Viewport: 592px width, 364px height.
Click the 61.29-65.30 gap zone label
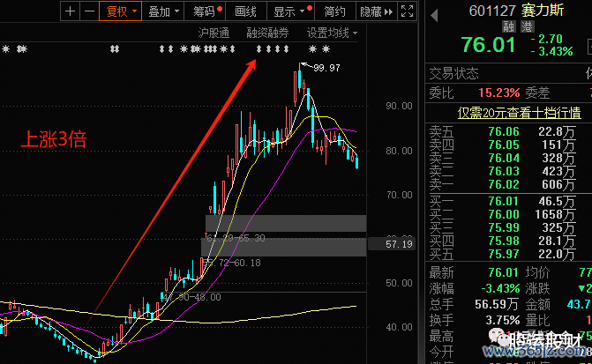click(236, 238)
